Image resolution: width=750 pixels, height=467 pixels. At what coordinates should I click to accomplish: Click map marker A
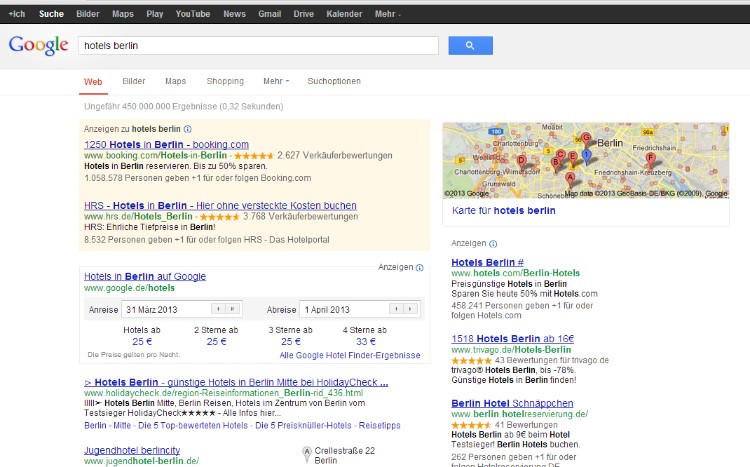coord(570,179)
